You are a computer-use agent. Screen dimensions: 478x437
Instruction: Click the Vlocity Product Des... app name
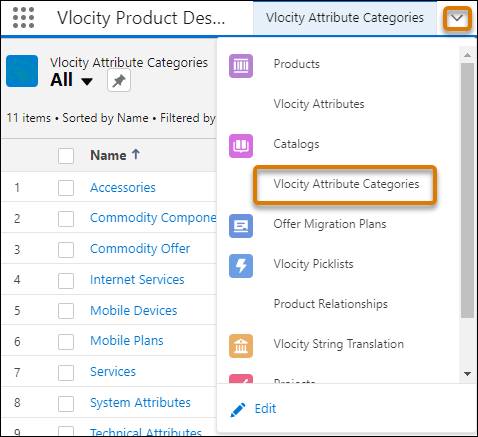(141, 18)
